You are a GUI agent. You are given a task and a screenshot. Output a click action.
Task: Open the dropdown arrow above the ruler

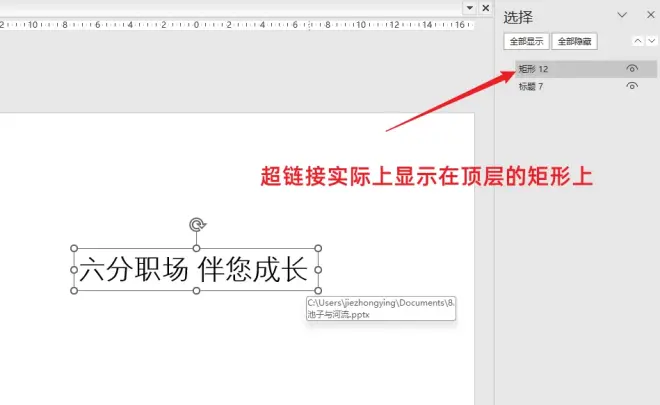(x=470, y=8)
